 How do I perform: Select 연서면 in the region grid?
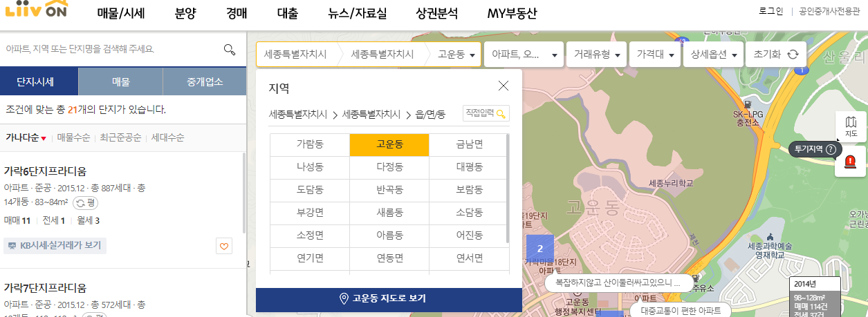click(470, 258)
